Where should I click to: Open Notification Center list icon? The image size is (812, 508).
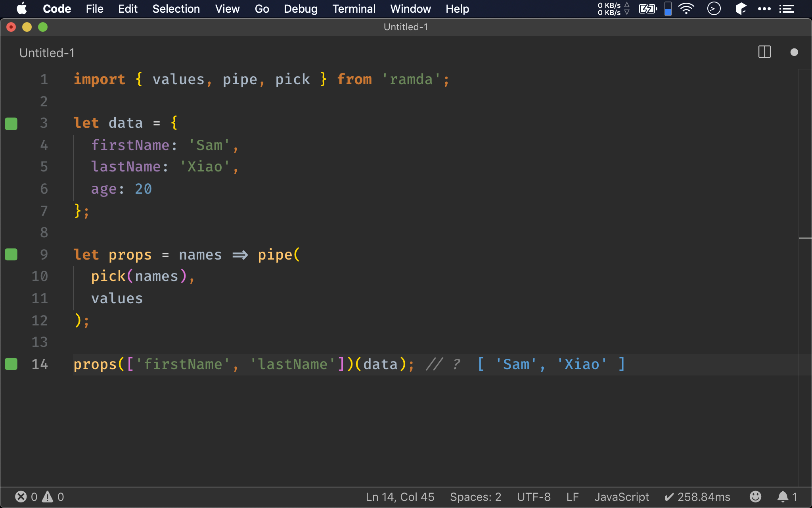(x=786, y=9)
